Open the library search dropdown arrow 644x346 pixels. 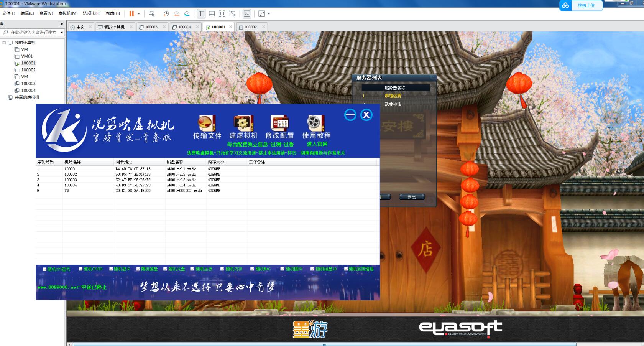click(62, 32)
